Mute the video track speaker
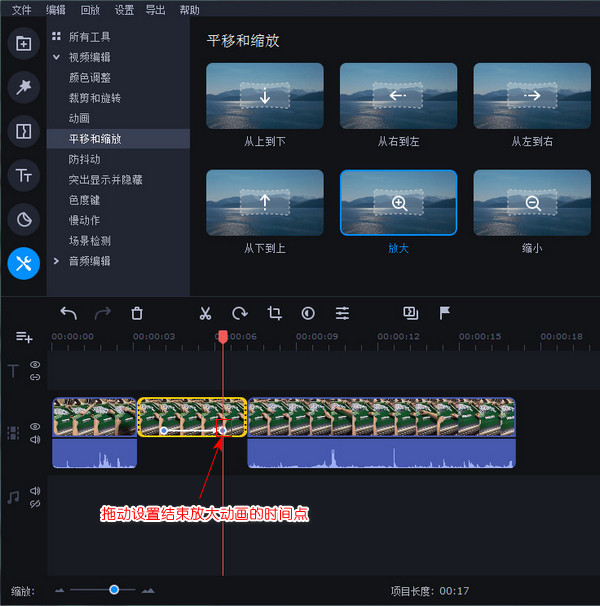The height and width of the screenshot is (606, 600). (35, 439)
